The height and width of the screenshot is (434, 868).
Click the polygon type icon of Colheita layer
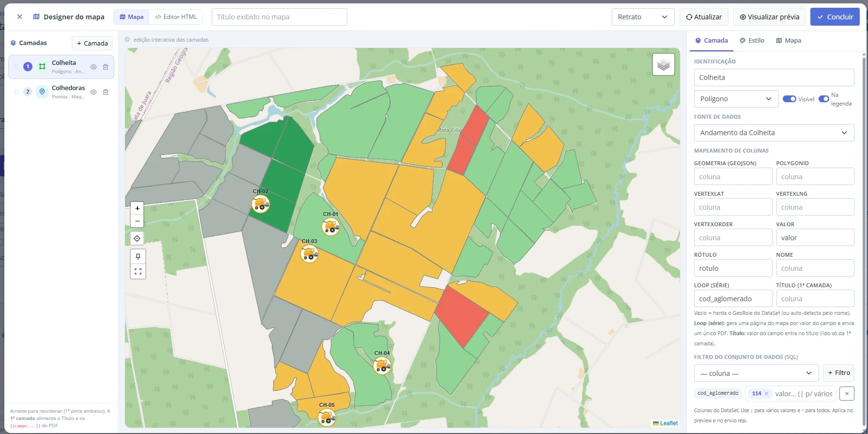pos(42,67)
